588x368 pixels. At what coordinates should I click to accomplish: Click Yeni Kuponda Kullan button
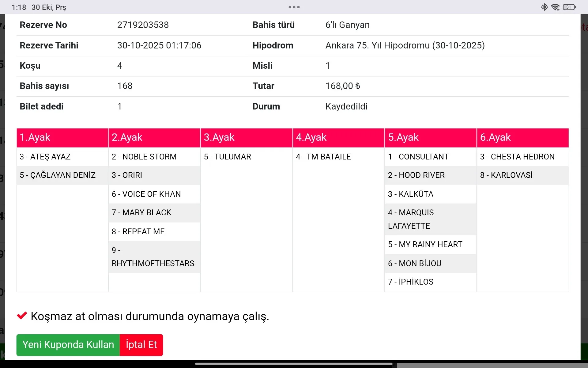pyautogui.click(x=68, y=345)
